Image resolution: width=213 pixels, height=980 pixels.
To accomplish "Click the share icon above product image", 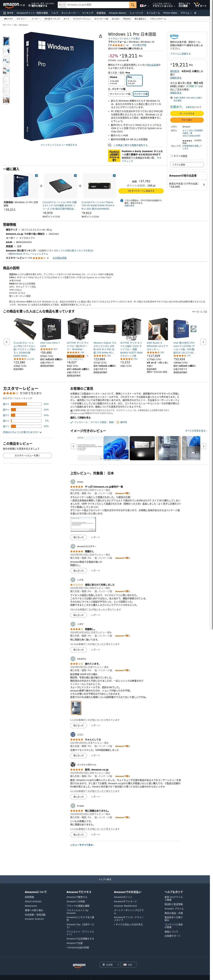I will coord(100,36).
